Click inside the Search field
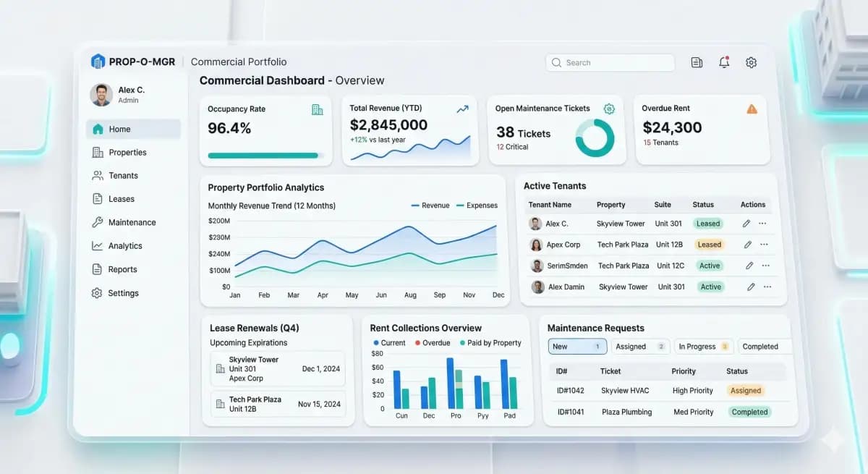 pyautogui.click(x=610, y=62)
